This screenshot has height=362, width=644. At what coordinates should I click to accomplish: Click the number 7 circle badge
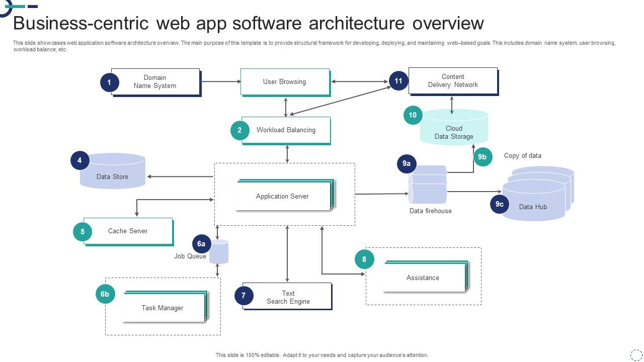[244, 296]
